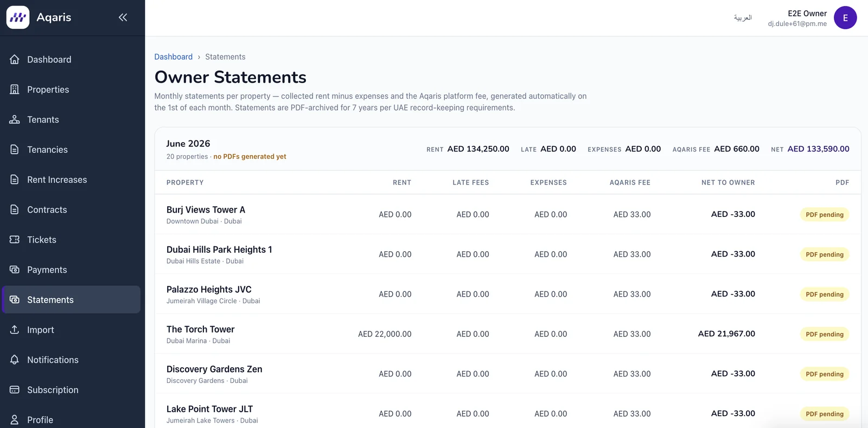Click total Aqaris fee AED 660.00

click(x=737, y=149)
